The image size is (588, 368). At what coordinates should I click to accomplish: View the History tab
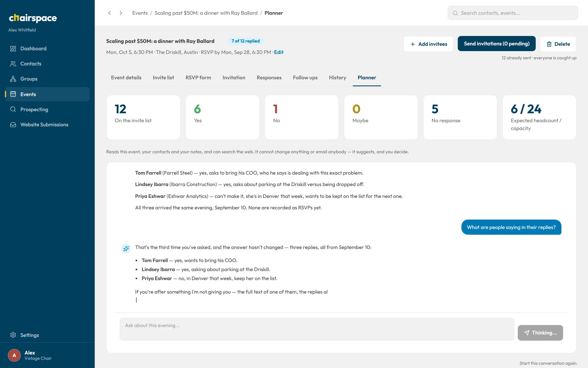[338, 78]
